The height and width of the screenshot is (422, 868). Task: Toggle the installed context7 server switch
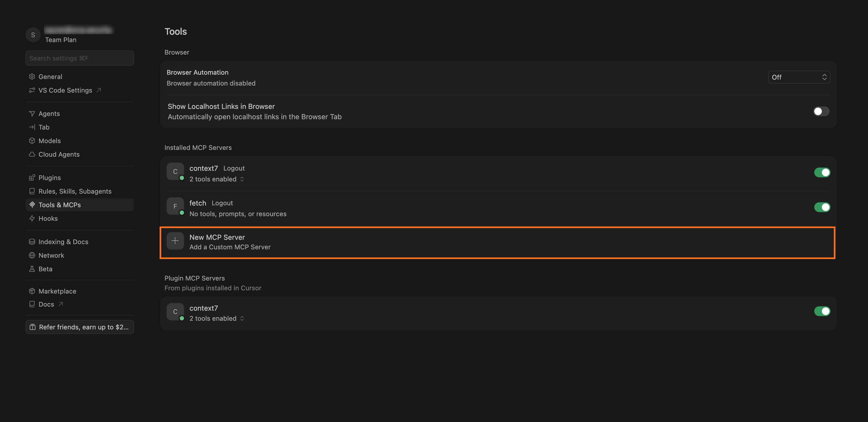tap(822, 172)
